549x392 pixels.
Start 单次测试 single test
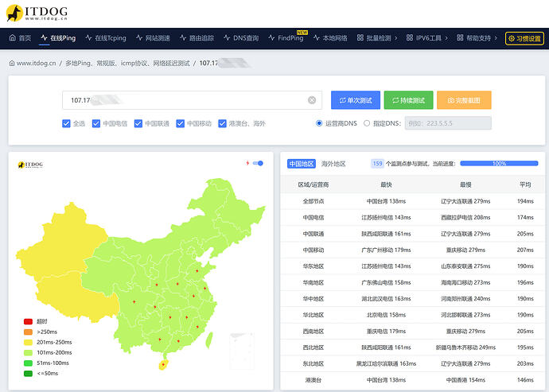[x=356, y=100]
